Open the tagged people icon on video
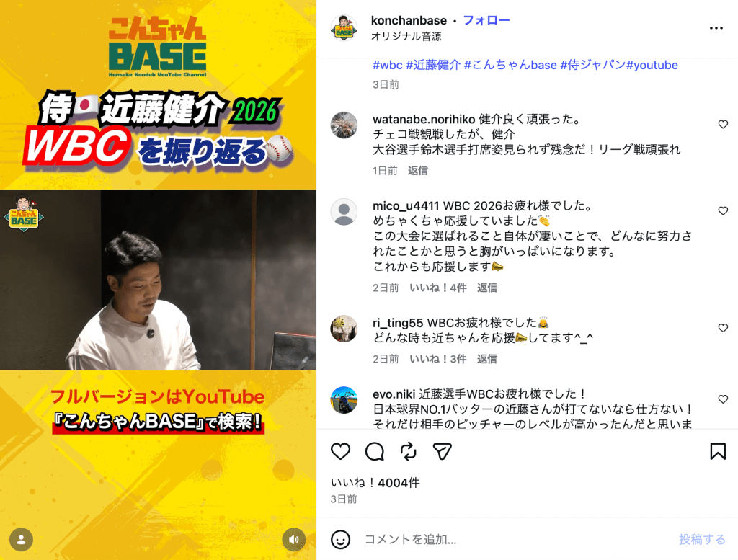 21,539
